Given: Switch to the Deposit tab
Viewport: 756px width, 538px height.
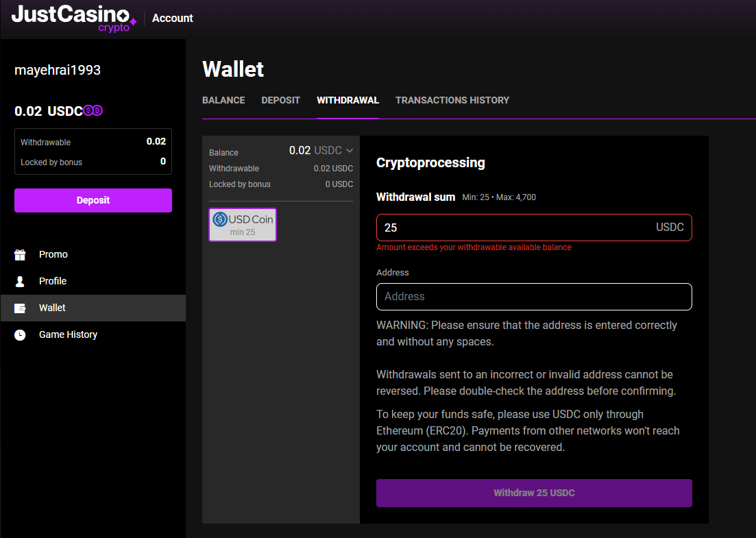Looking at the screenshot, I should [x=280, y=100].
